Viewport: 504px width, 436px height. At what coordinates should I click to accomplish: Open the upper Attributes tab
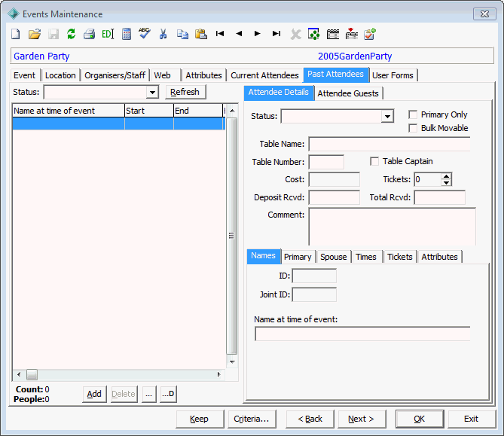(x=204, y=75)
